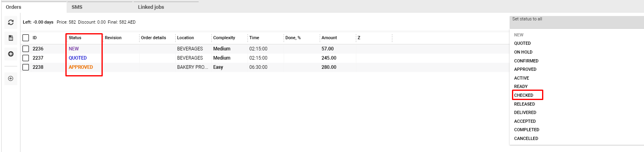
Task: Toggle the select-all checkbox in header
Action: [26, 38]
